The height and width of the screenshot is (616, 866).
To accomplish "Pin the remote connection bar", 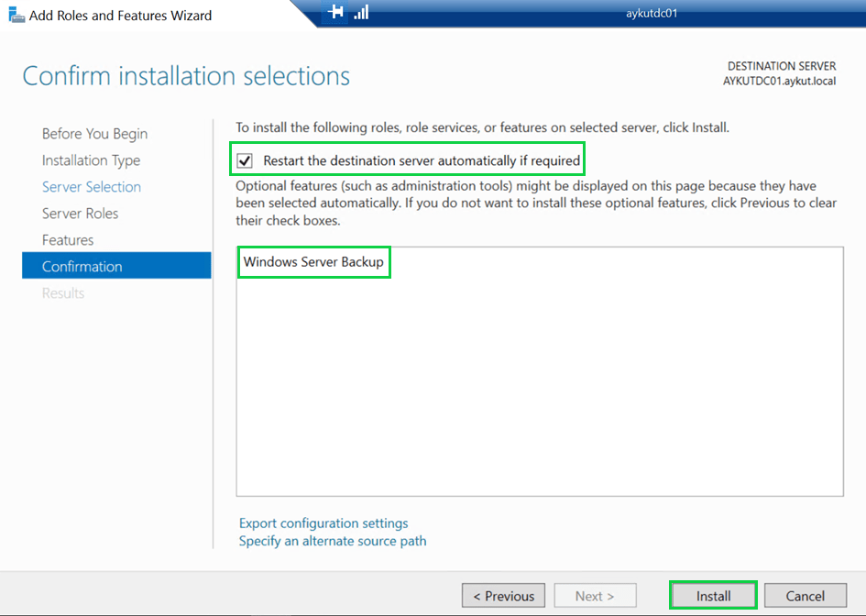I will pos(336,13).
